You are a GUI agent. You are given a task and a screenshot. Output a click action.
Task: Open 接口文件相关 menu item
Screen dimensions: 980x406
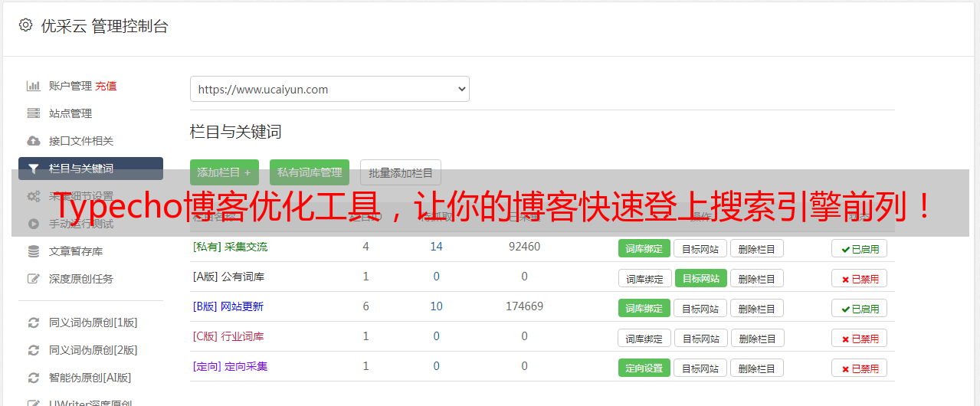[81, 141]
